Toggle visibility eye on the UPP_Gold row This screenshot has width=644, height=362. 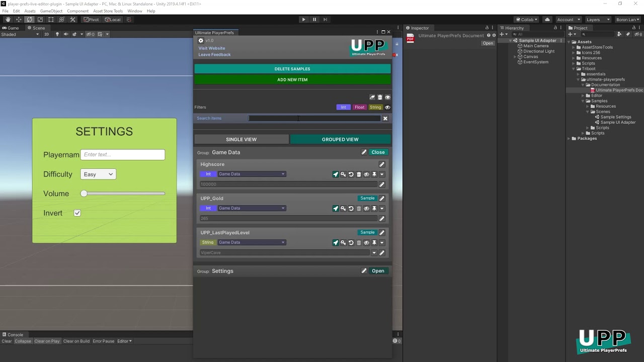coord(366,209)
